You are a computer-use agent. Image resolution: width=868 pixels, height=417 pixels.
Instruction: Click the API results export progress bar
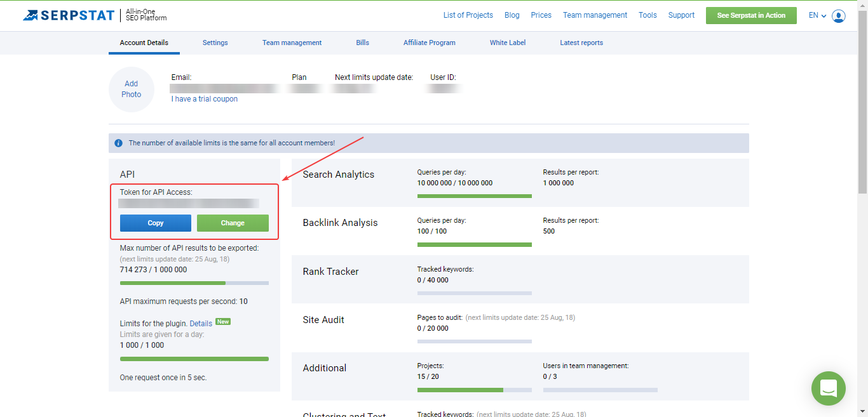194,282
